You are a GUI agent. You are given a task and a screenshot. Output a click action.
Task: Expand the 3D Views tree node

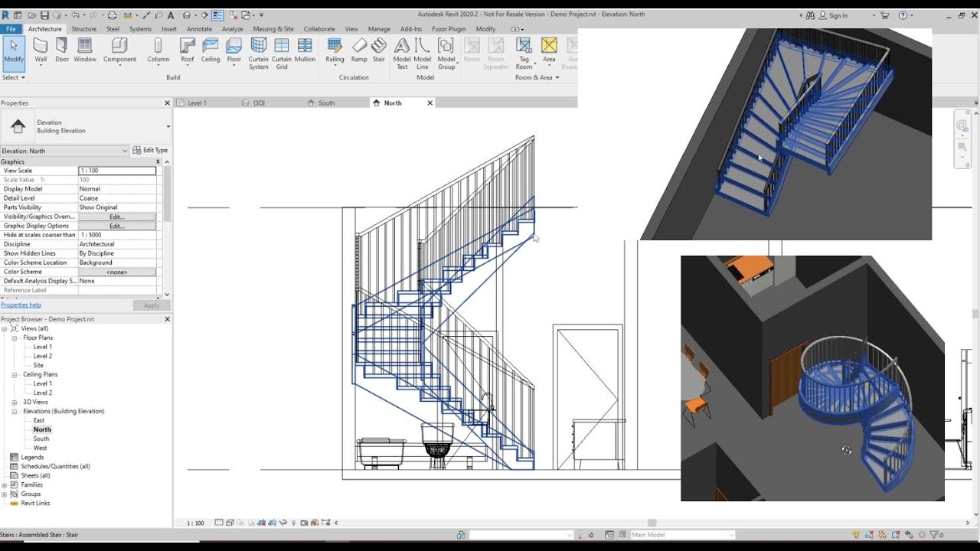(x=15, y=402)
